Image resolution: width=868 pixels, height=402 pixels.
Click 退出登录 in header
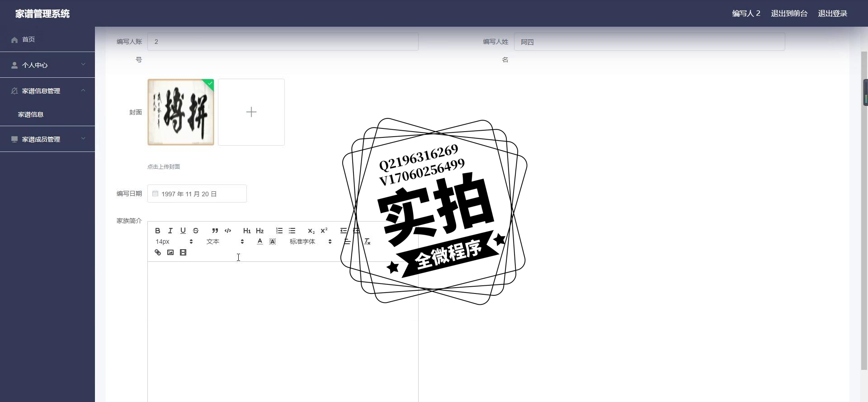coord(832,14)
